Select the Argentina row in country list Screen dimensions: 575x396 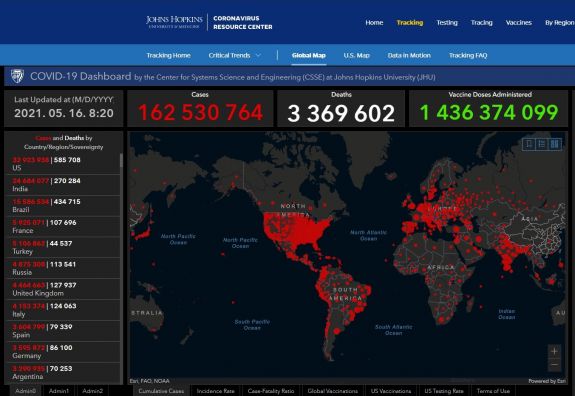coord(63,373)
